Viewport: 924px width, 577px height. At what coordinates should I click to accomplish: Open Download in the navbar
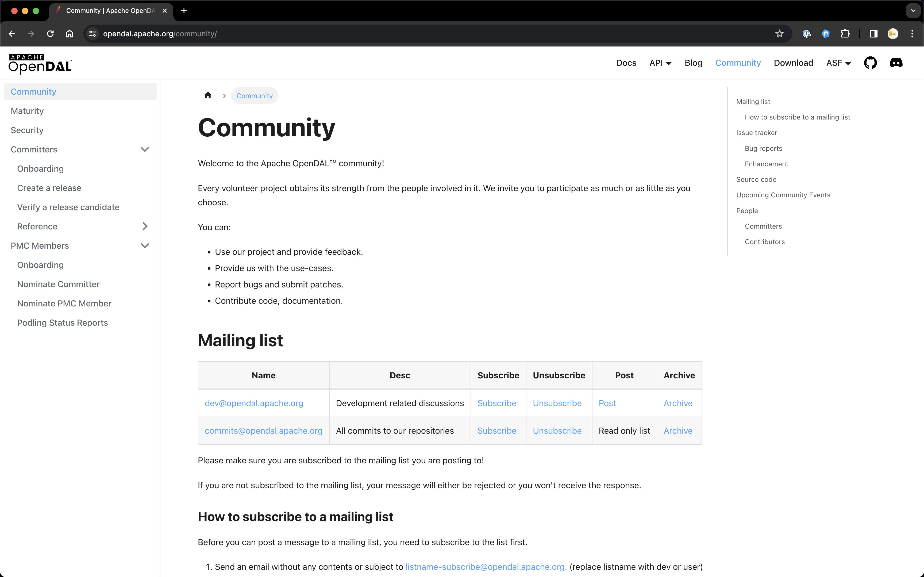793,63
